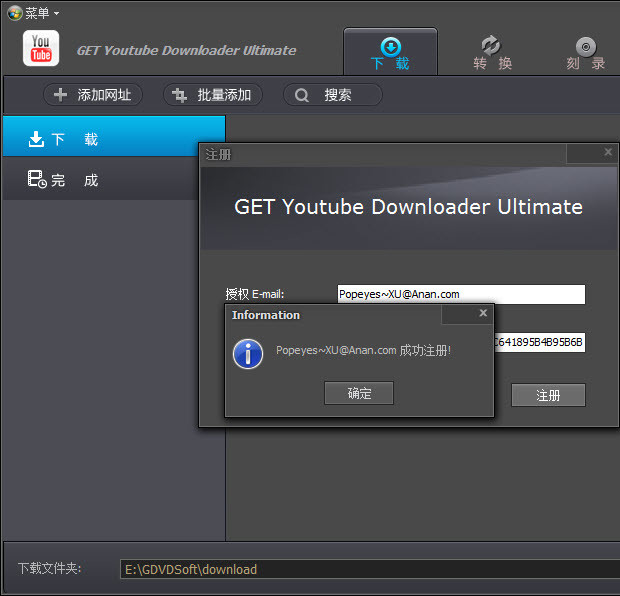
Task: Click the download arrow icon in sidebar
Action: [x=36, y=139]
